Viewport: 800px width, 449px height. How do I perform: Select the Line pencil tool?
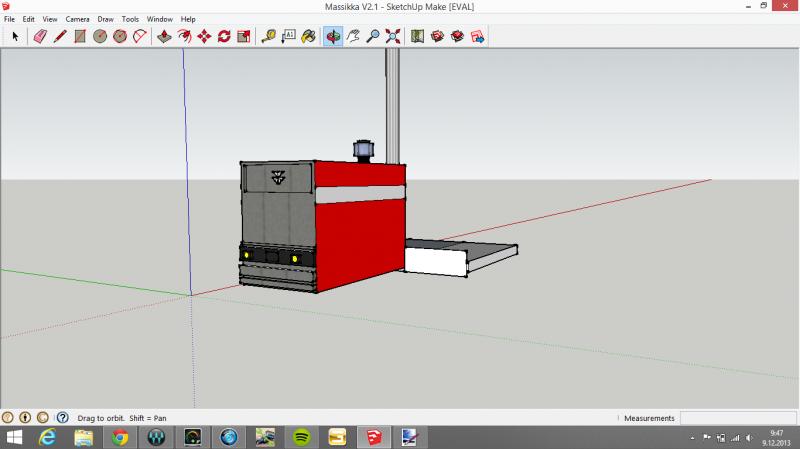[x=60, y=36]
